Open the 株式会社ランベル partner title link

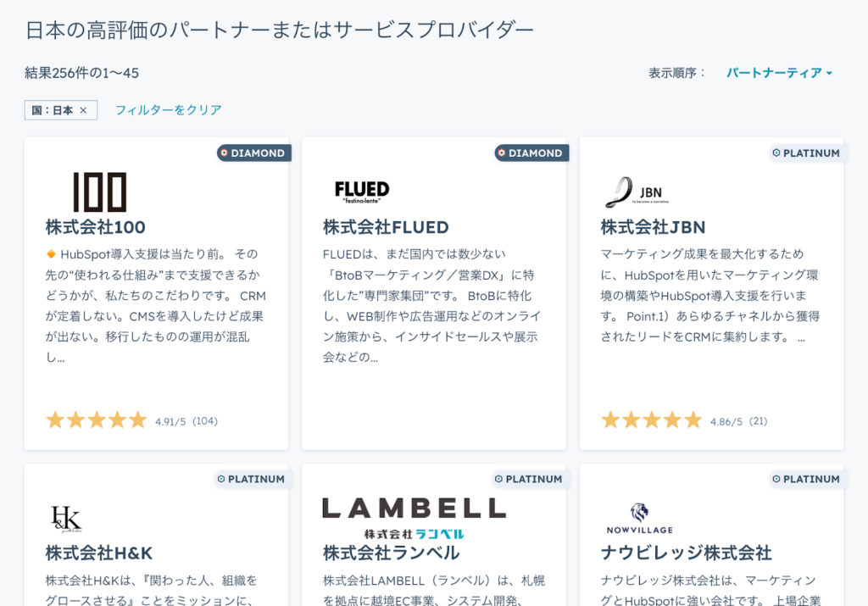391,553
